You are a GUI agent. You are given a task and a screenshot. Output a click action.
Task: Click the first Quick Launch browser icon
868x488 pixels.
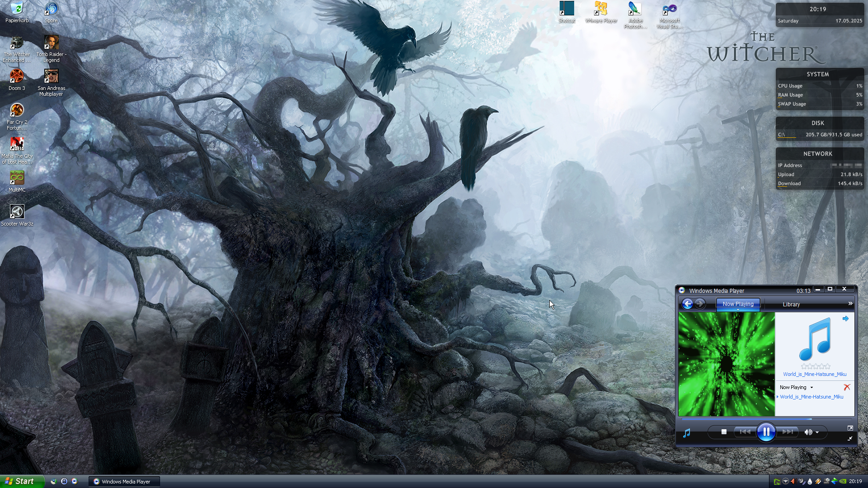click(x=53, y=481)
